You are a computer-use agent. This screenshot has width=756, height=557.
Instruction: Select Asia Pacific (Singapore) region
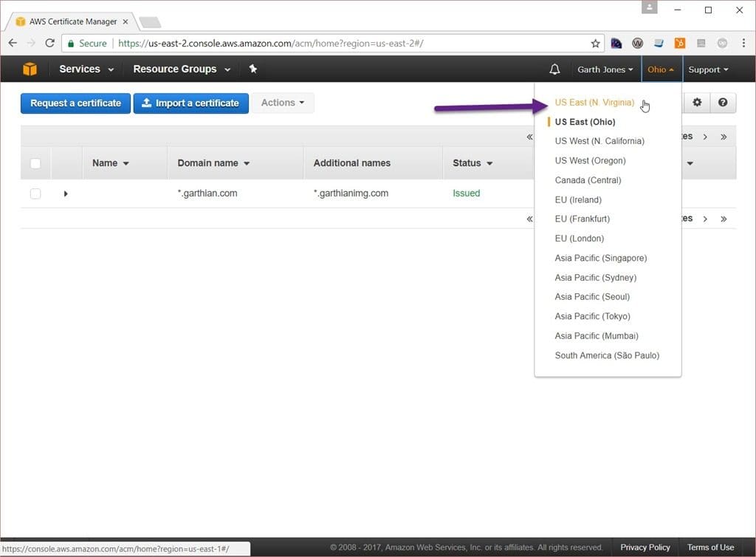pos(601,258)
